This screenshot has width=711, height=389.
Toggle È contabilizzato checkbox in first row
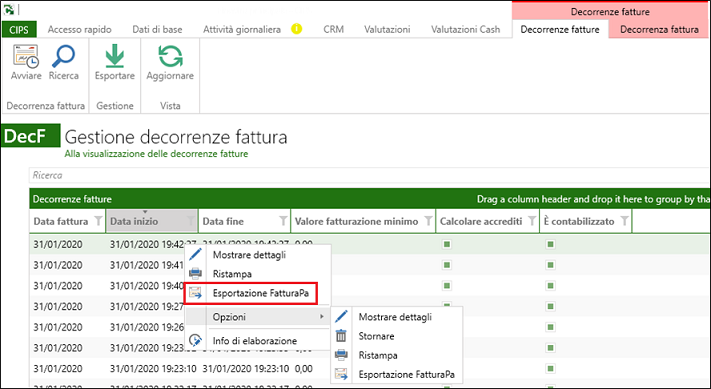pos(550,244)
